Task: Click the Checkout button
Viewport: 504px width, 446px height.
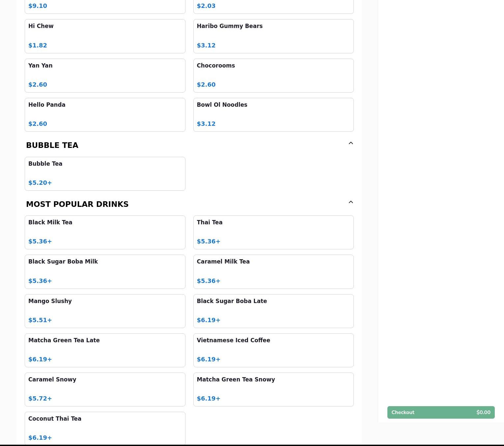Action: pyautogui.click(x=440, y=412)
